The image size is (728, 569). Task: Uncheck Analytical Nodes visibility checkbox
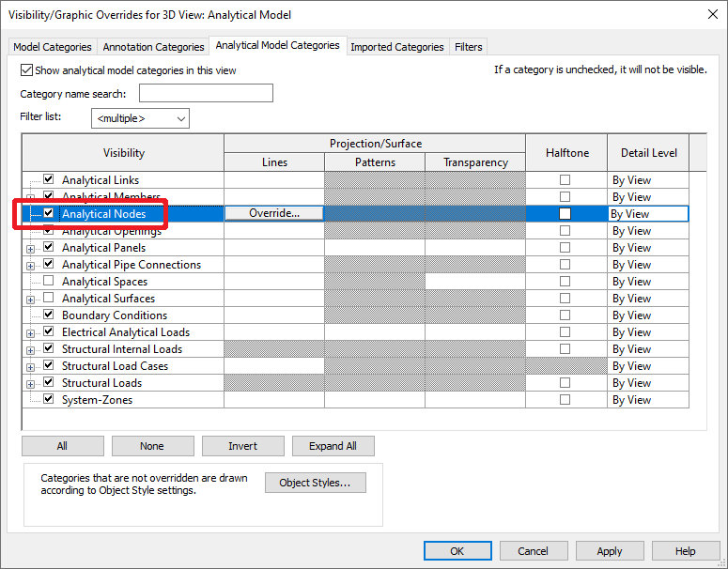pyautogui.click(x=48, y=214)
